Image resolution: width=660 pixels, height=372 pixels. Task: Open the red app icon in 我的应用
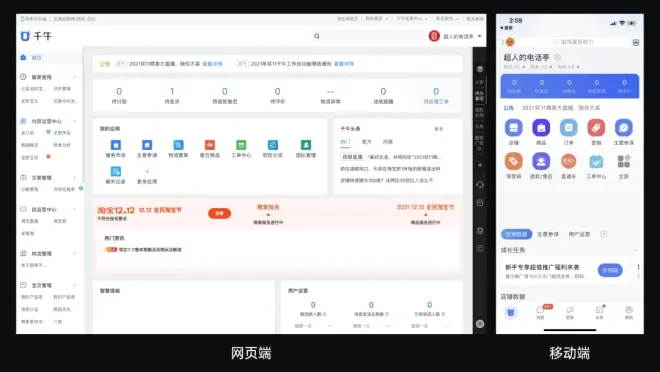tap(210, 145)
